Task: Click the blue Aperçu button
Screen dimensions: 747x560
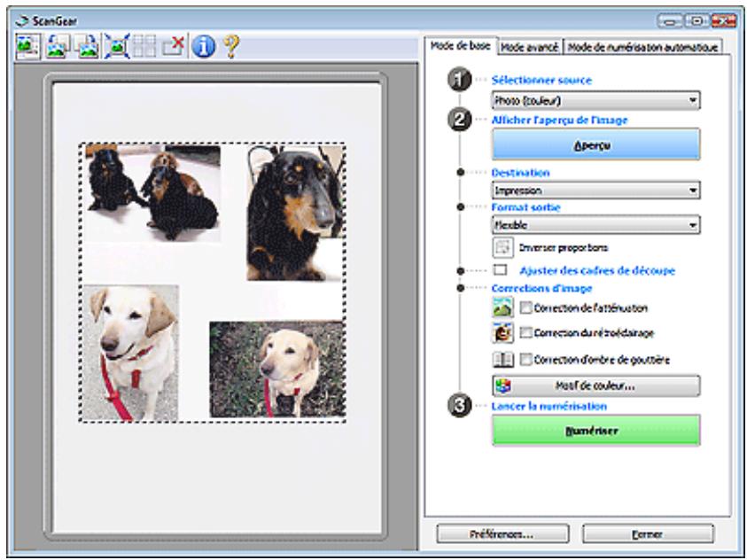Action: click(596, 144)
